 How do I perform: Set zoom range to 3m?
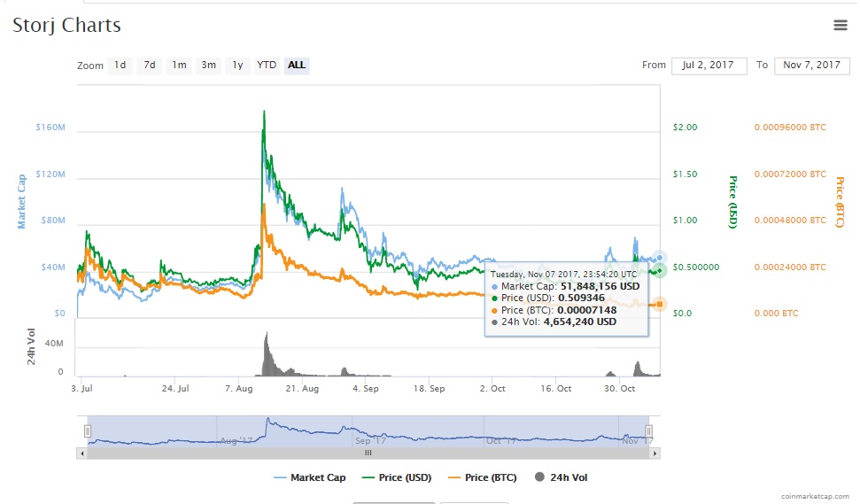point(208,66)
